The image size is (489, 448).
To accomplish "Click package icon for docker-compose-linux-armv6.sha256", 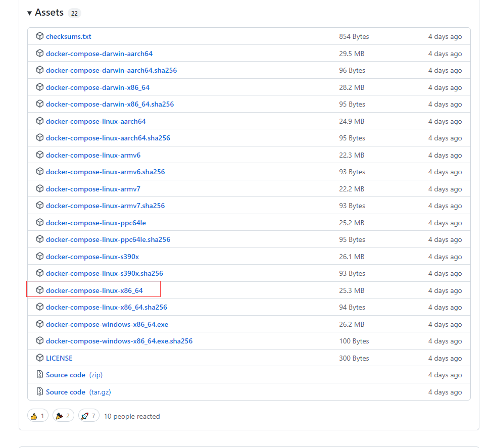I will point(39,171).
